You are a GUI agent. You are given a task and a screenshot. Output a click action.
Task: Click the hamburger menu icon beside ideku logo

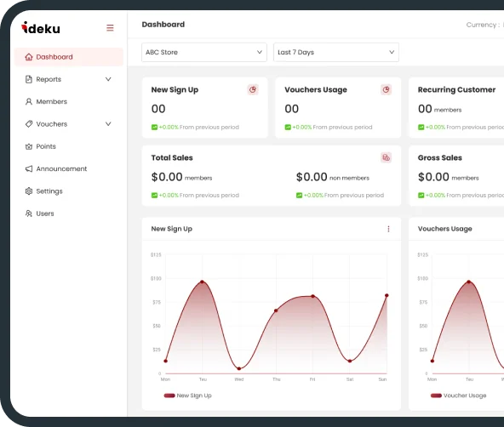pos(110,28)
